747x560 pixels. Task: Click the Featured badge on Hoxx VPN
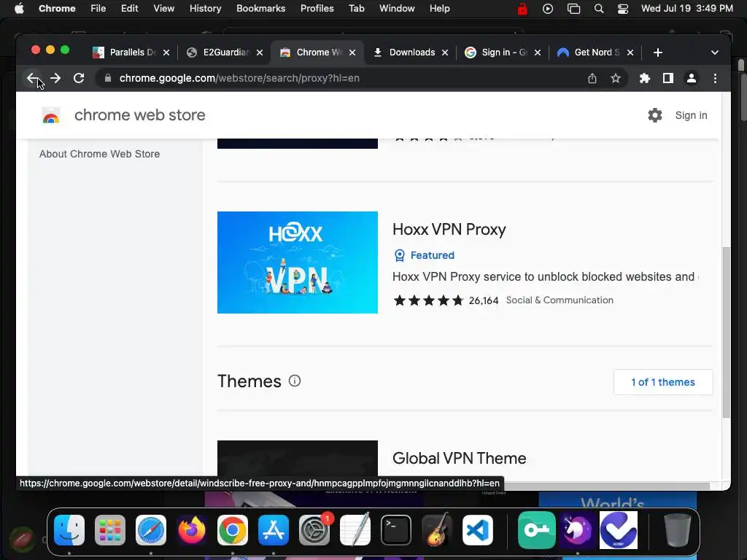424,255
